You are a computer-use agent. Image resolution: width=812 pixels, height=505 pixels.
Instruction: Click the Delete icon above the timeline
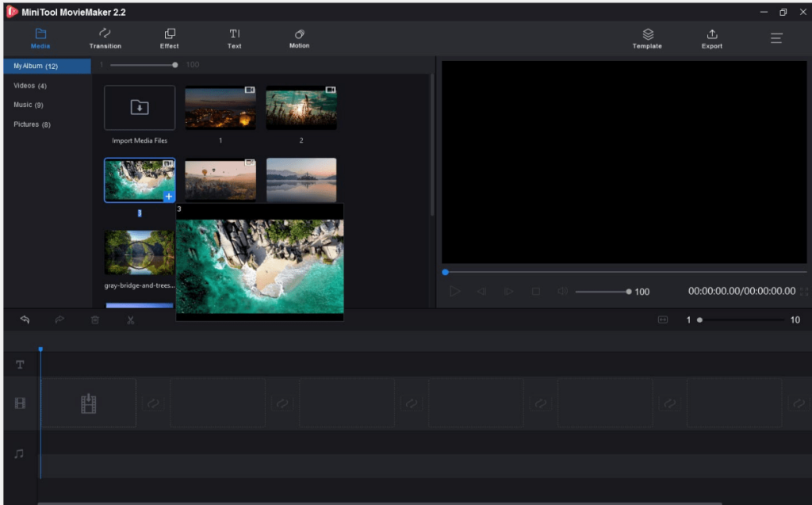coord(94,319)
